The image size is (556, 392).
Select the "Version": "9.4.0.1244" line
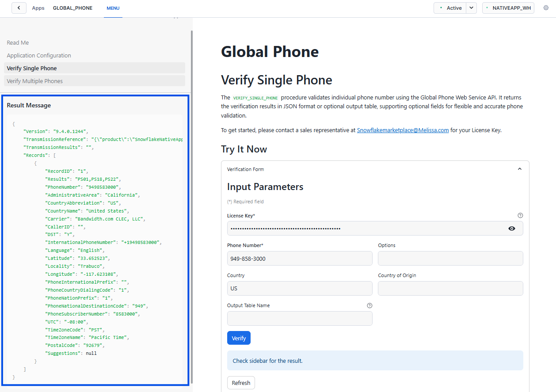56,131
